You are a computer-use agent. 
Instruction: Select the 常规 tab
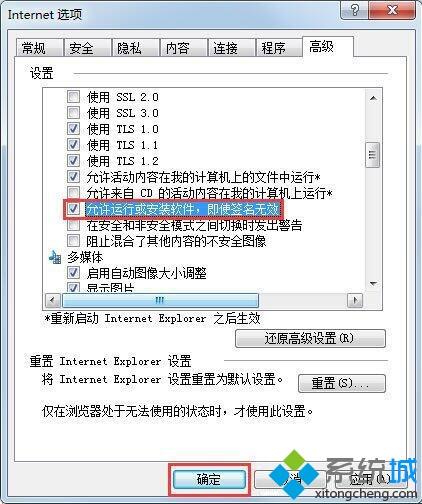(x=39, y=48)
